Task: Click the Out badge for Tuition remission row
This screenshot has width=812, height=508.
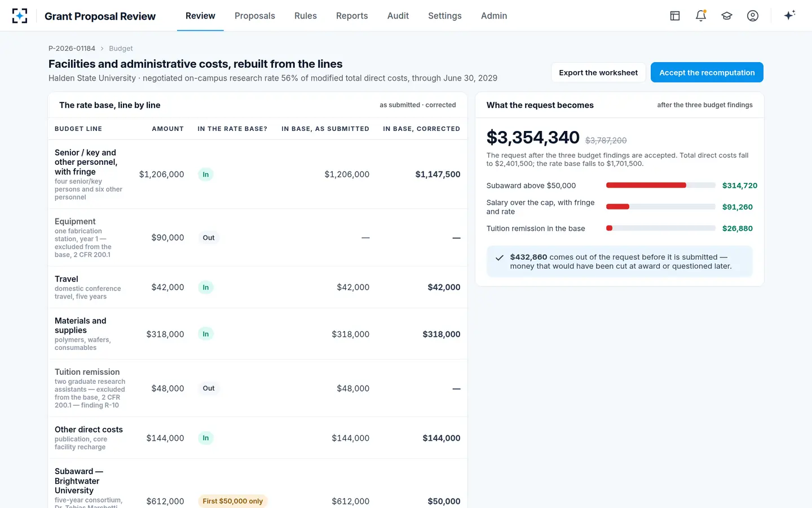Action: point(209,388)
